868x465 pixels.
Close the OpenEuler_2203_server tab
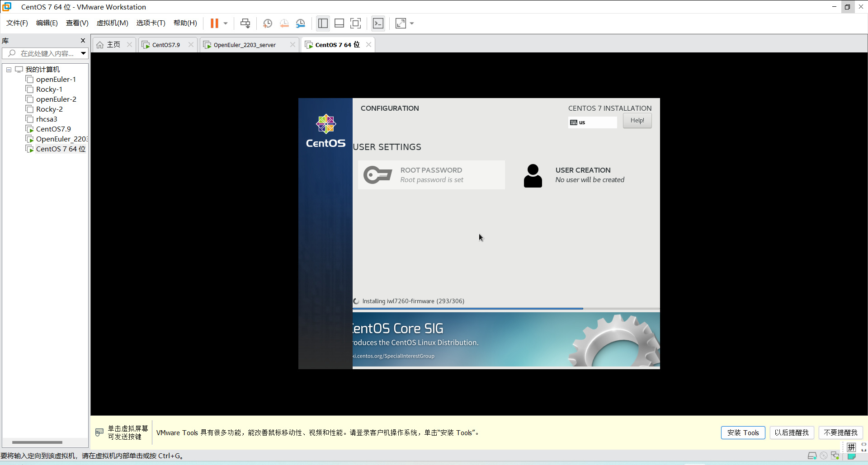(292, 44)
